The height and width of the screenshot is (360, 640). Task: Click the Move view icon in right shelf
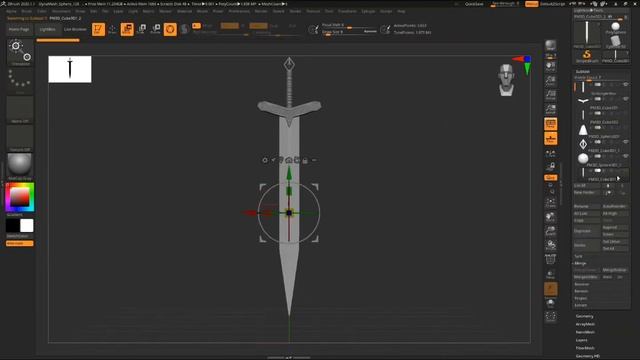point(551,217)
